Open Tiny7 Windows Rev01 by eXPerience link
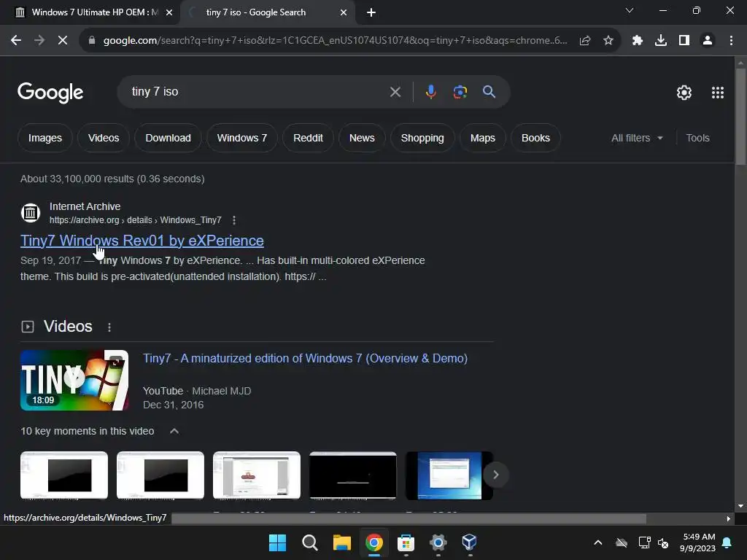Viewport: 747px width, 560px height. 142,241
